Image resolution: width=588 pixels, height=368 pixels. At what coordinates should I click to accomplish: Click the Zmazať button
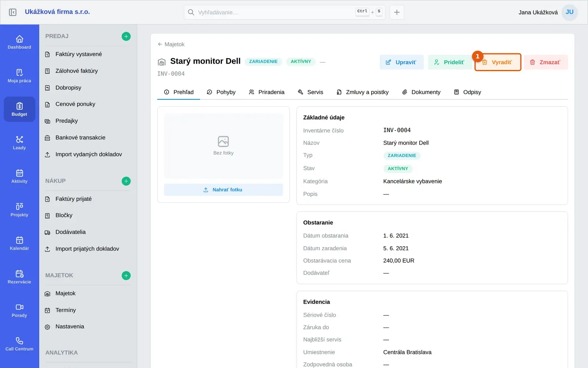pyautogui.click(x=546, y=62)
